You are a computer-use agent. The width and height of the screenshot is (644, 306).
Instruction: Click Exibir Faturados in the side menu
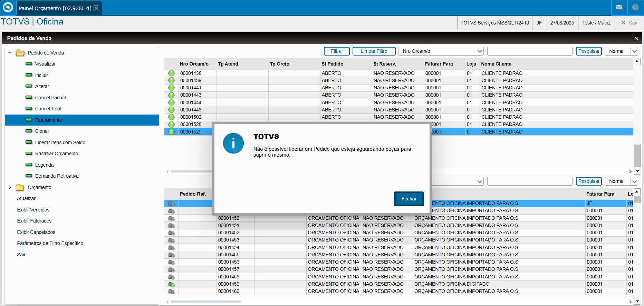[34, 221]
